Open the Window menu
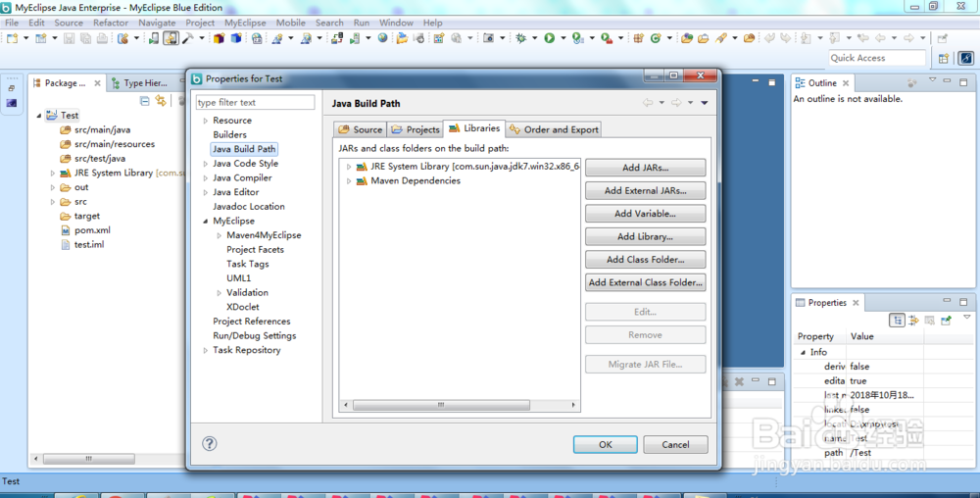Screen dimensions: 980x498 [x=396, y=23]
